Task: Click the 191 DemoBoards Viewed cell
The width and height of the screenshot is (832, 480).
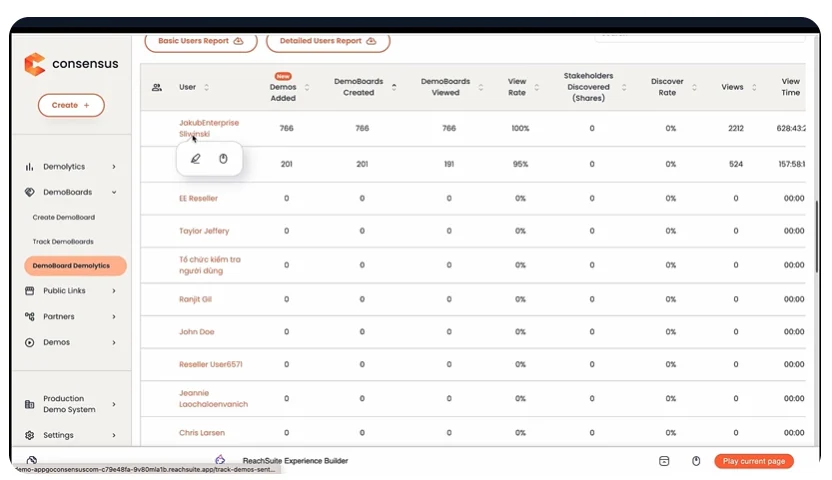Action: (449, 164)
